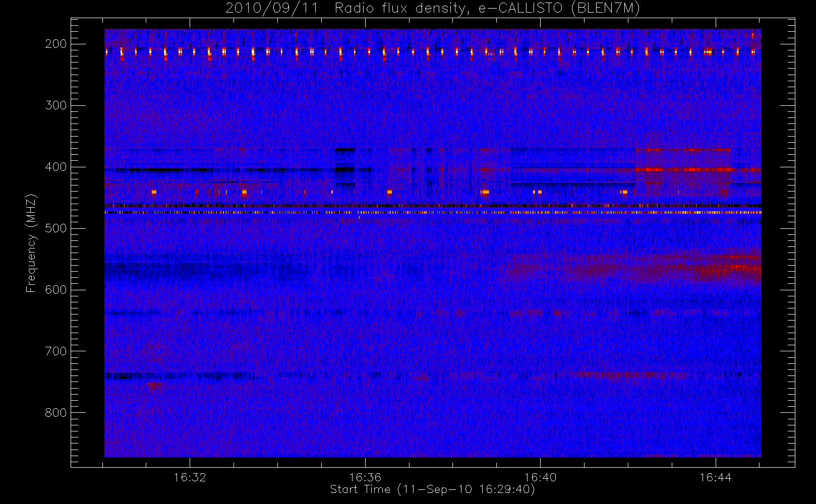
Task: Click the 600 frequency tick label
Action: coord(55,290)
